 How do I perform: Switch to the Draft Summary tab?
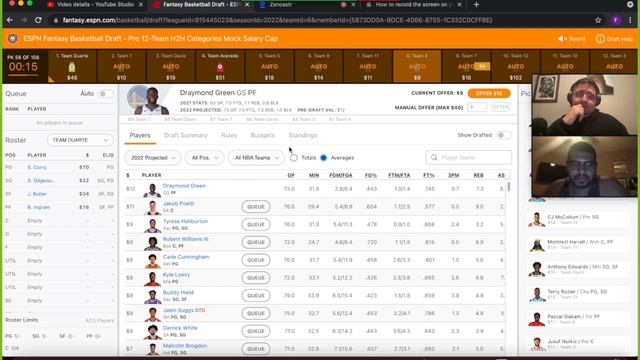pyautogui.click(x=186, y=135)
